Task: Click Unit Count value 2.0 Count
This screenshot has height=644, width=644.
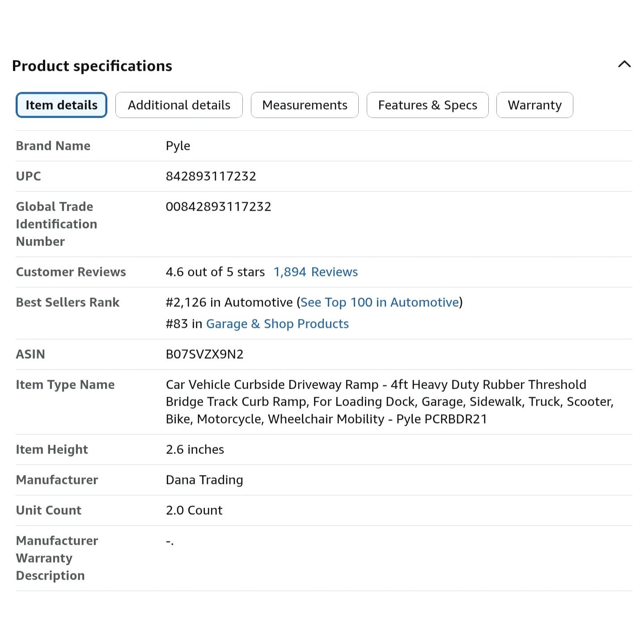Action: tap(194, 510)
